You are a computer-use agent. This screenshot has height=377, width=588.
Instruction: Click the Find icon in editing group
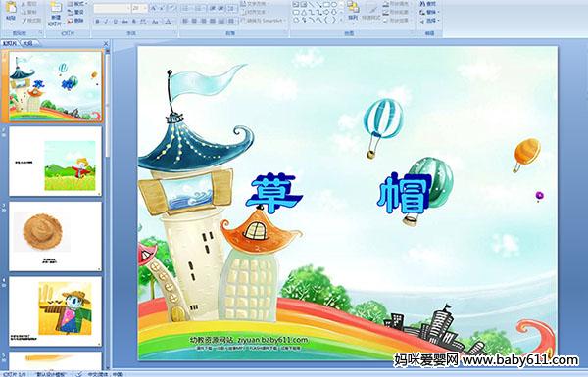click(427, 4)
